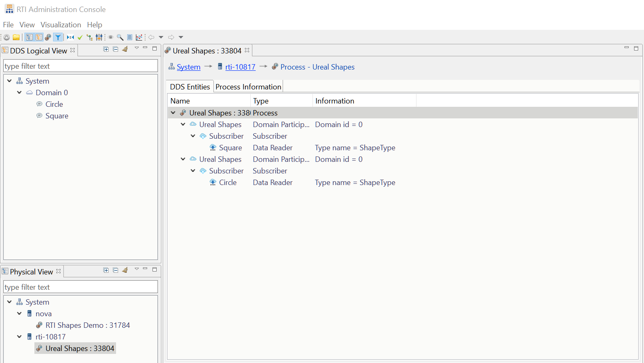Select the Circle Data Reader row

pyautogui.click(x=402, y=183)
